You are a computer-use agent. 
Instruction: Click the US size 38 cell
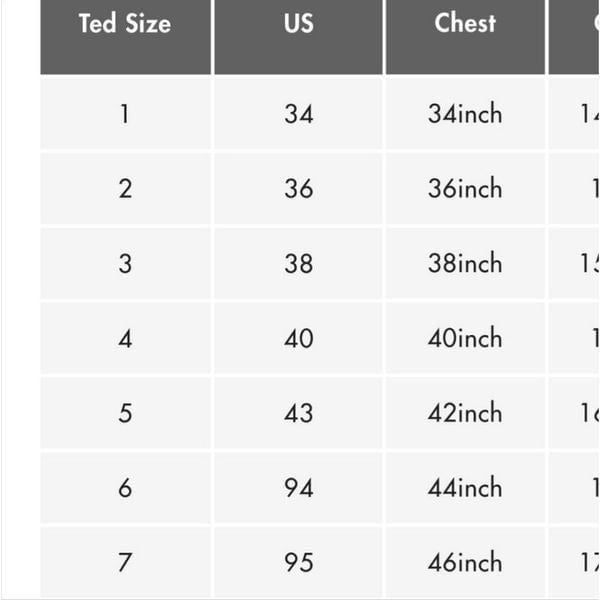coord(298,263)
